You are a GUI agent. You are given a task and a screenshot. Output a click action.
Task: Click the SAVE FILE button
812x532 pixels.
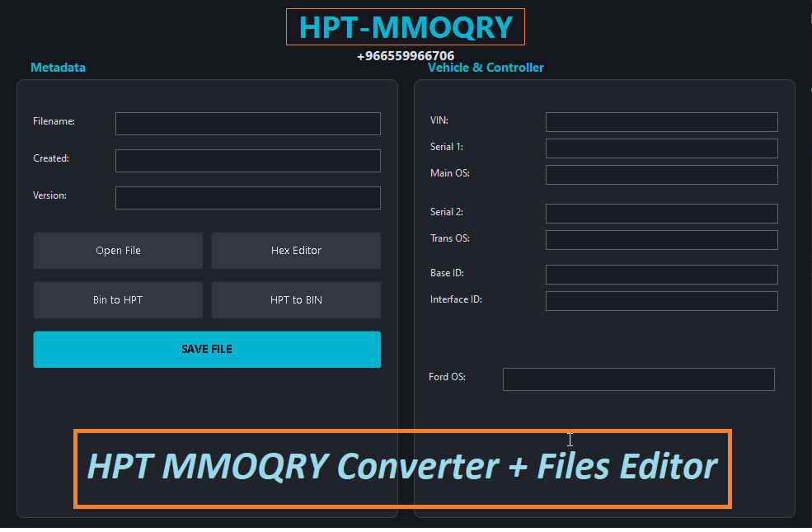pos(207,350)
